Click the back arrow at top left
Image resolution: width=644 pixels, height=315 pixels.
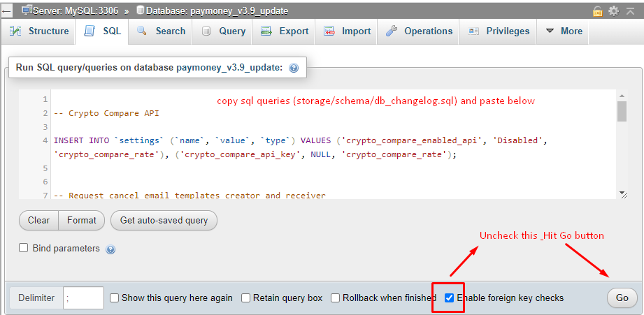[x=6, y=10]
